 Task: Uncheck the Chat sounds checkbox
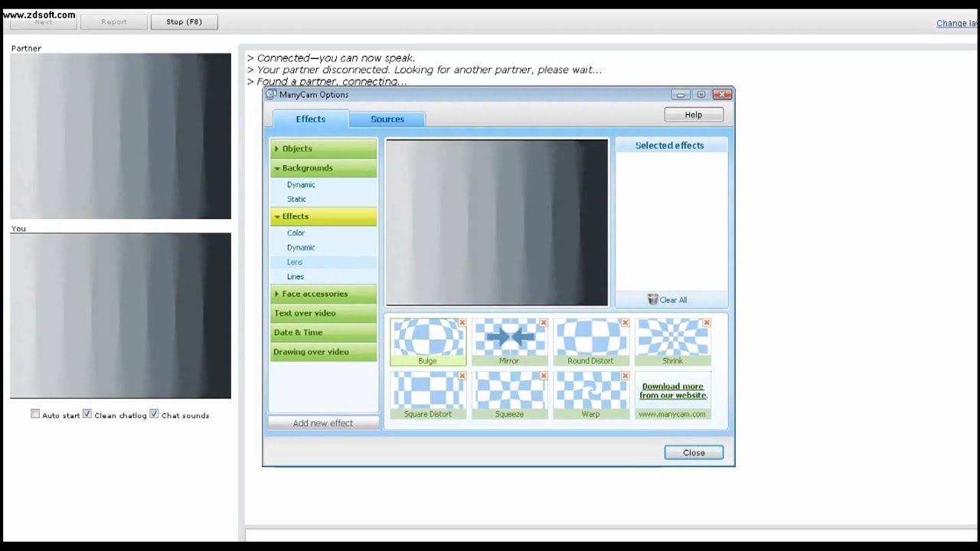click(154, 414)
